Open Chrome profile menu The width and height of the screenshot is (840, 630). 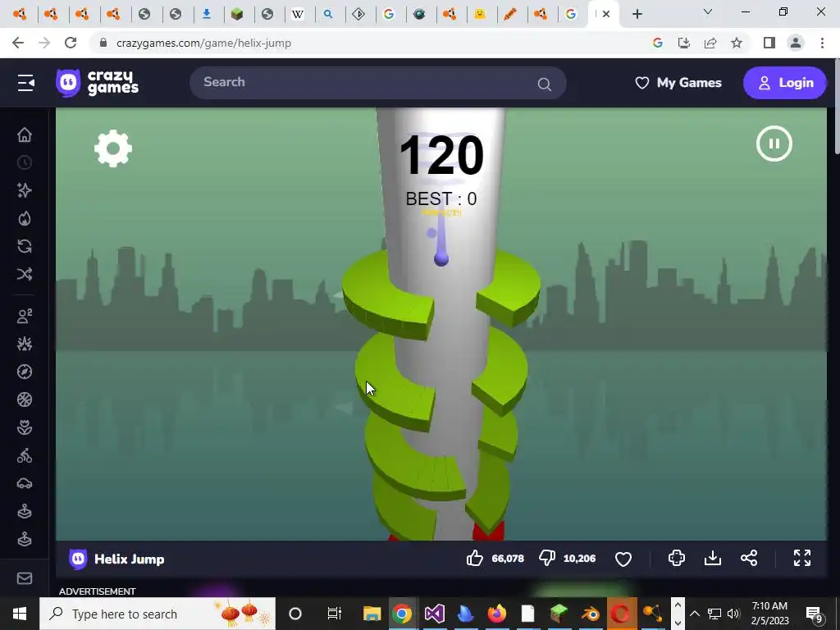point(796,43)
